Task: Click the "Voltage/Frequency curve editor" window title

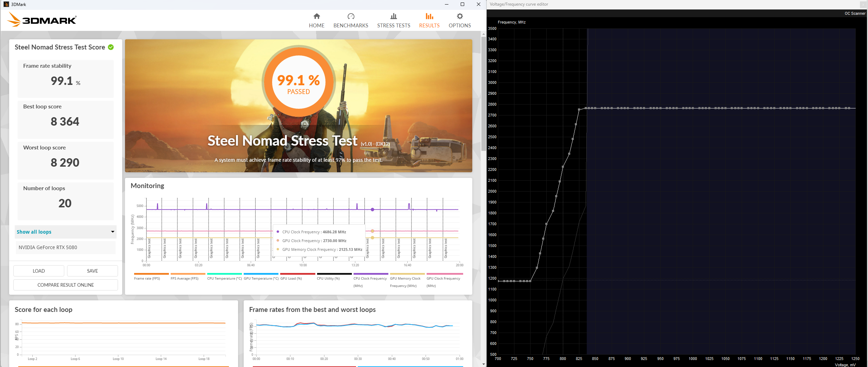Action: 519,4
